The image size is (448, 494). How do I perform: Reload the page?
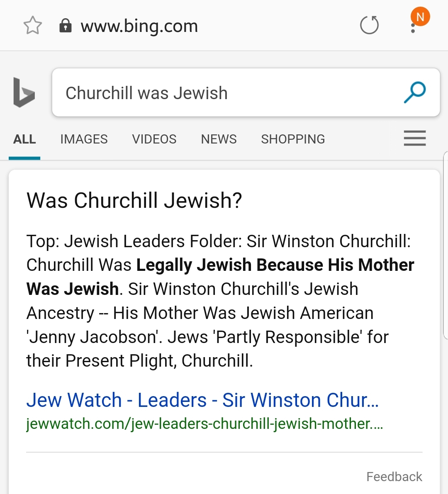pos(369,25)
